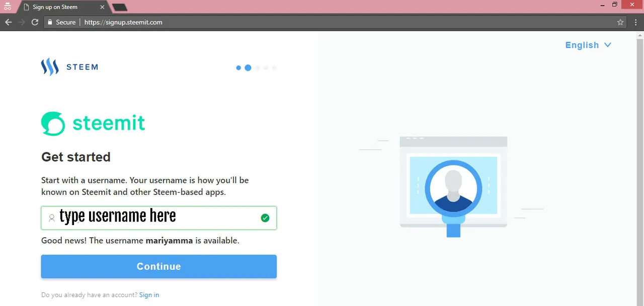This screenshot has height=306, width=644.
Task: Open a new browser tab
Action: click(x=119, y=8)
